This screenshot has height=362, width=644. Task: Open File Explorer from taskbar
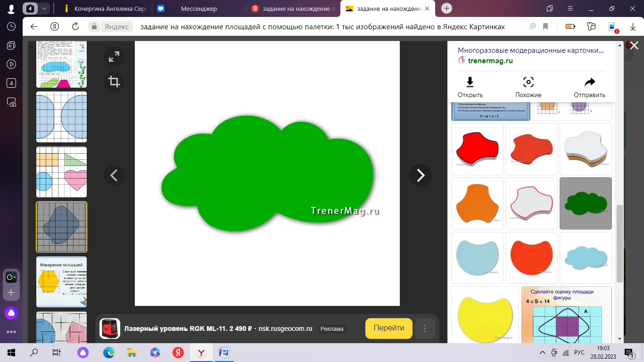click(132, 352)
